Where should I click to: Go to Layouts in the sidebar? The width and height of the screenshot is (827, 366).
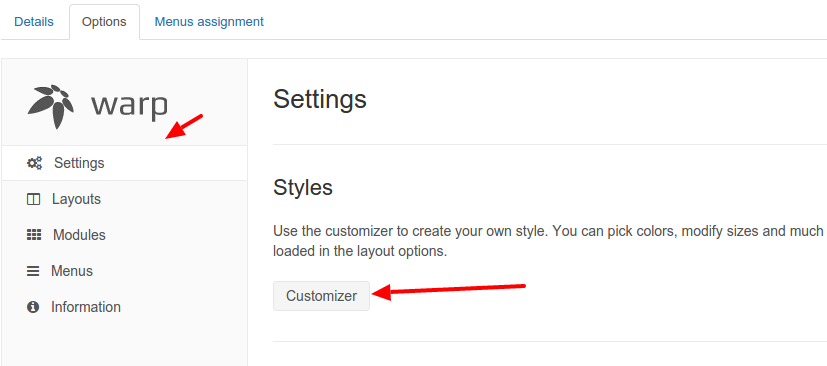124,199
